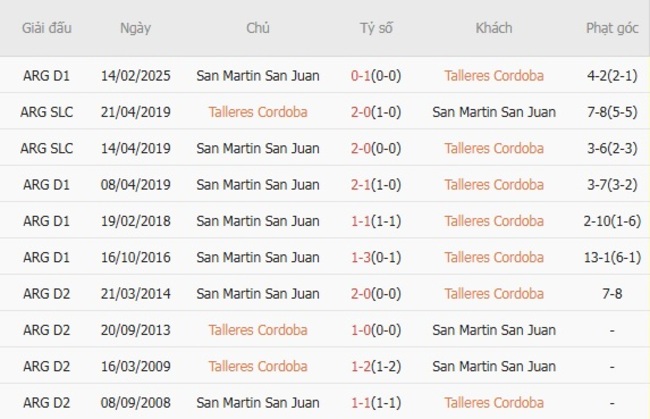650x419 pixels.
Task: Click the ARG SLC label on 21/04/2019
Action: (47, 112)
